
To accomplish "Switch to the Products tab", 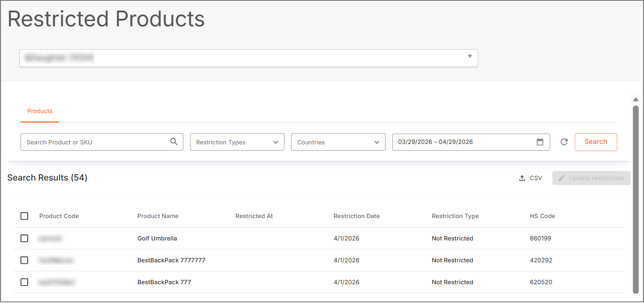I will pos(40,111).
